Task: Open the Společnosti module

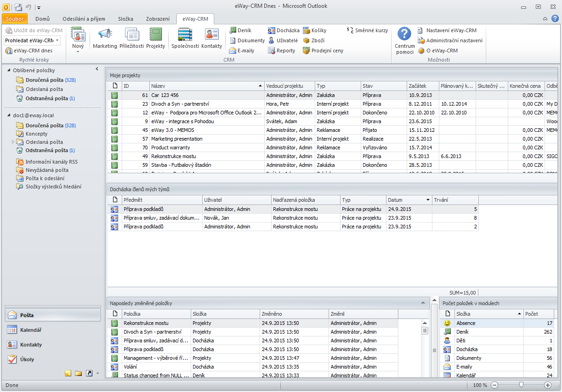Action: [x=185, y=39]
